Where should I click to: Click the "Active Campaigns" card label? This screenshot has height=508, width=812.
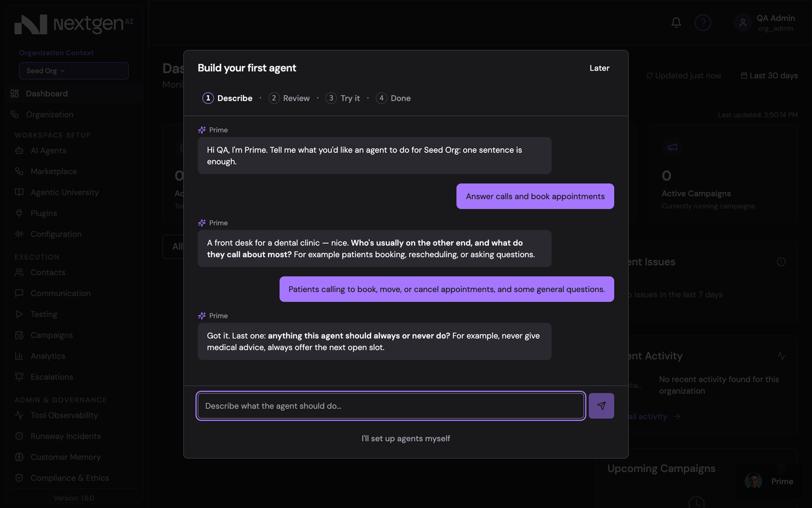coord(696,193)
